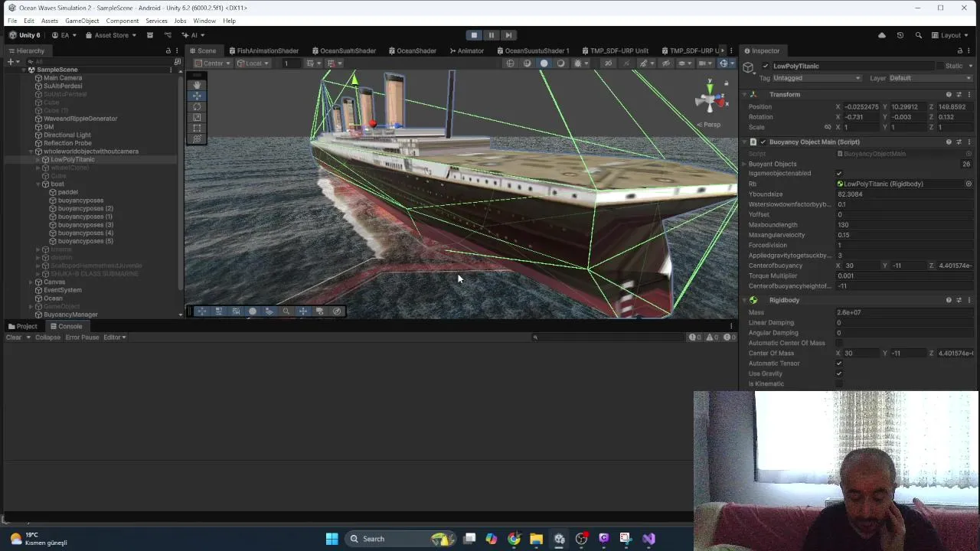Screen dimensions: 980x551
Task: Open the Asset Store dropdown
Action: click(x=111, y=35)
